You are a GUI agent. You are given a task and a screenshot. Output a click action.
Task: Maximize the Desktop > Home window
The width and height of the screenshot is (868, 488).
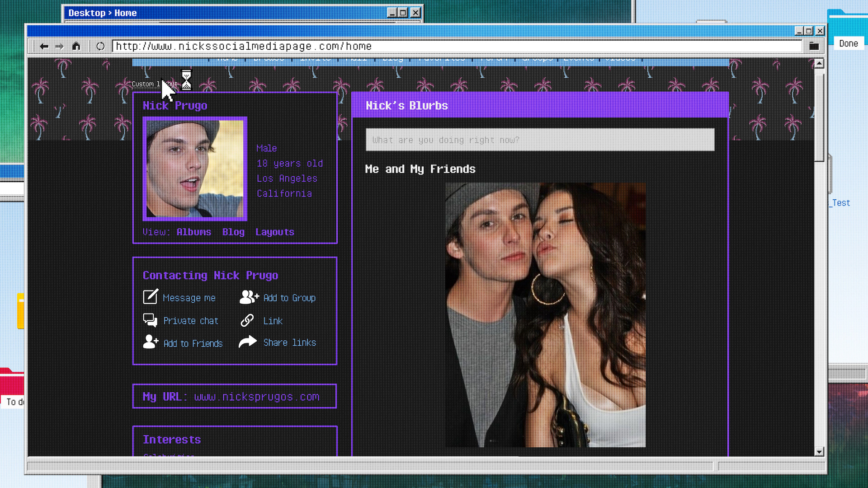click(x=403, y=13)
